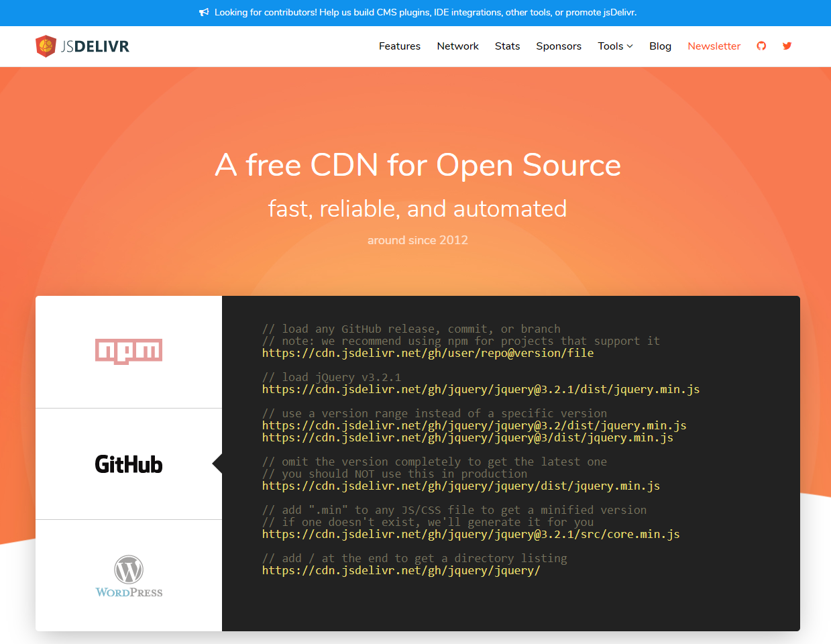
Task: Click the directory listing URL ending in jquery/
Action: 400,571
